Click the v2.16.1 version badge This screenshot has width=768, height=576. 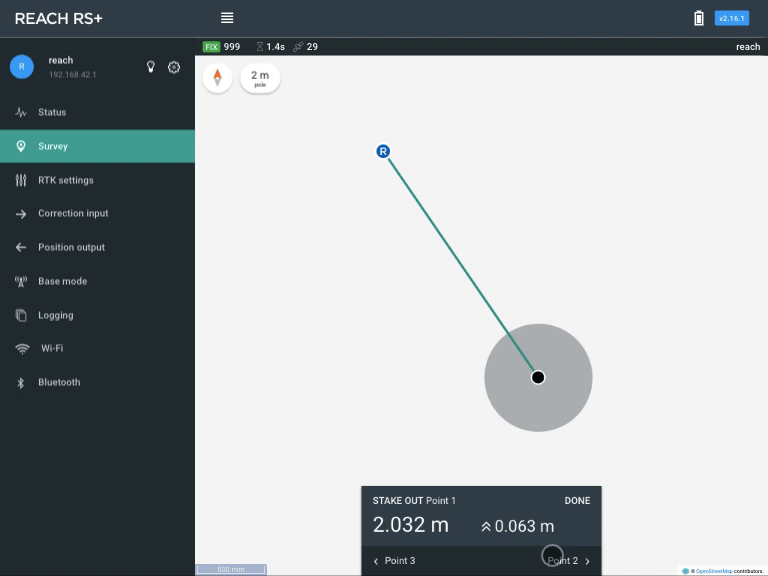pos(731,19)
